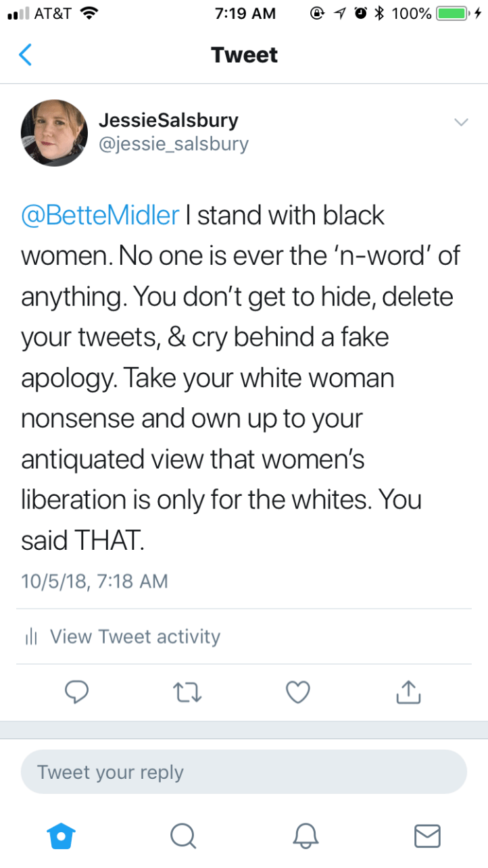Open the Messages envelope tab
Viewport: 488px width, 868px height.
point(426,836)
